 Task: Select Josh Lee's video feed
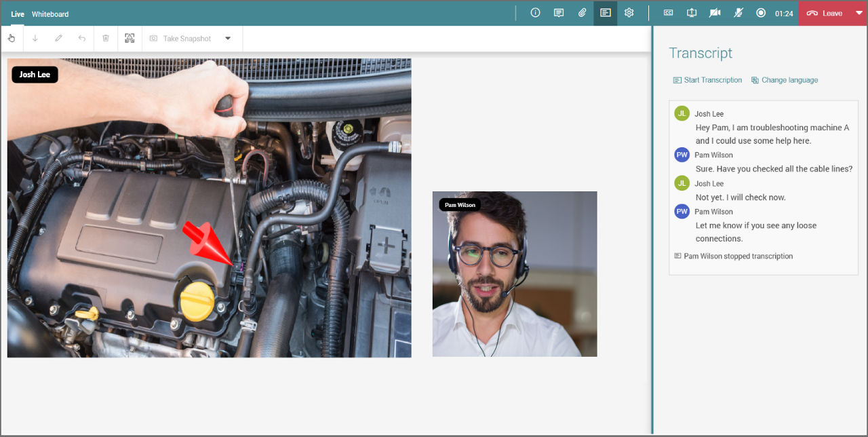coord(209,208)
